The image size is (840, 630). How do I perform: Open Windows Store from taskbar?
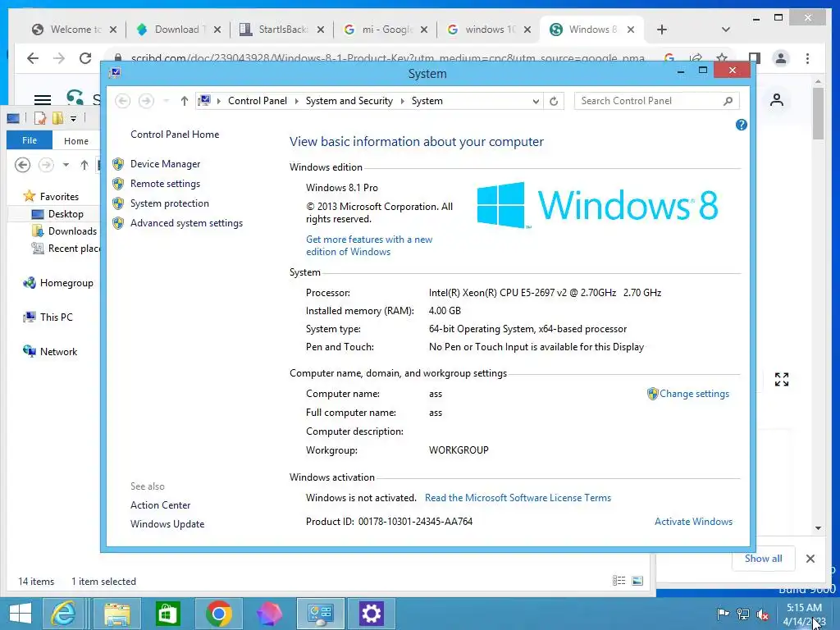coord(167,614)
